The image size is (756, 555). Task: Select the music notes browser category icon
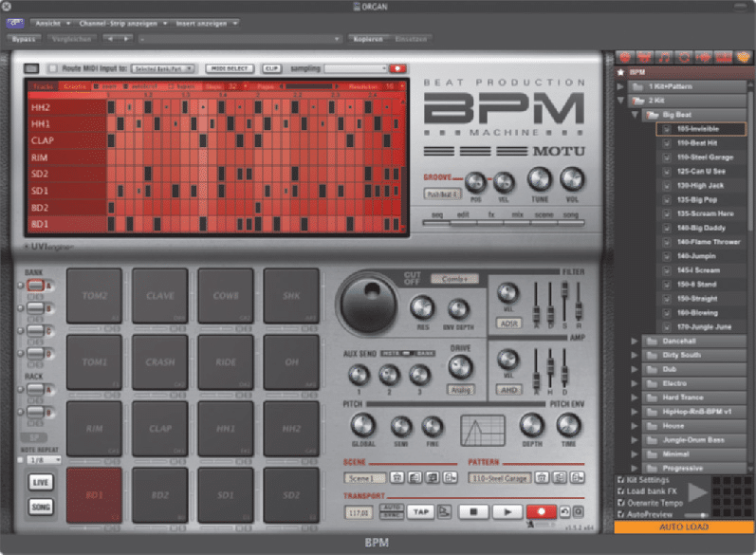point(664,58)
